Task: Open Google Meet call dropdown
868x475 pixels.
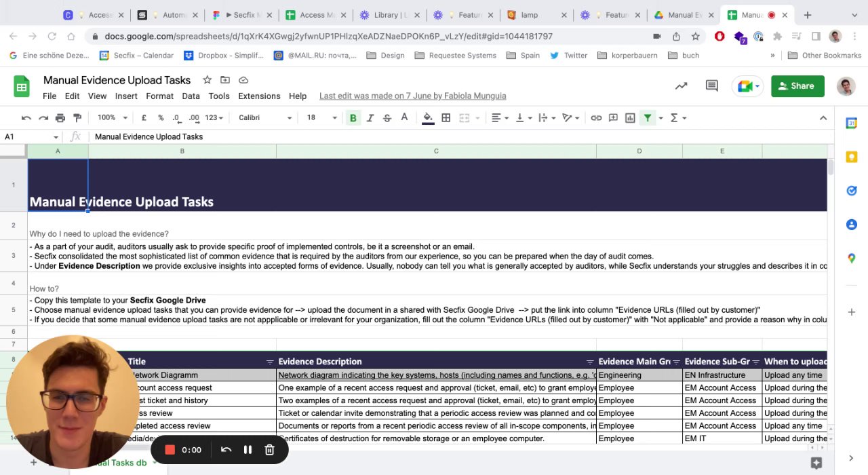Action: tap(749, 86)
